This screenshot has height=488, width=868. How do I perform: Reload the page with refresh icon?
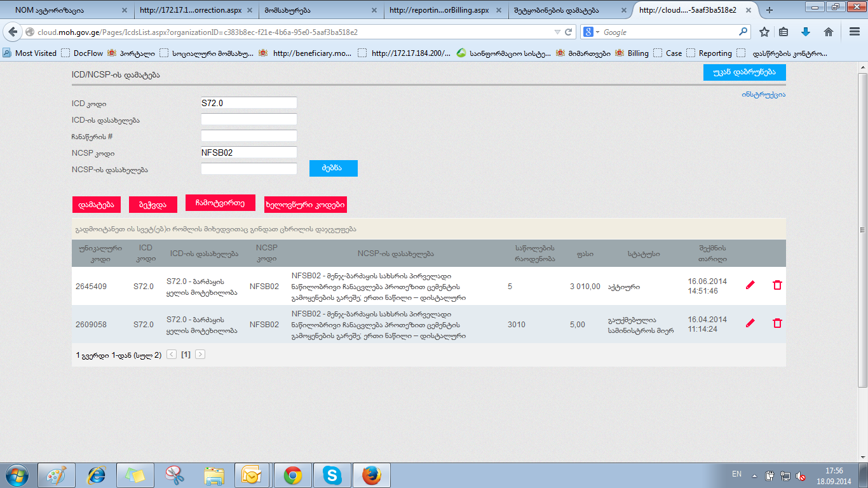click(569, 32)
